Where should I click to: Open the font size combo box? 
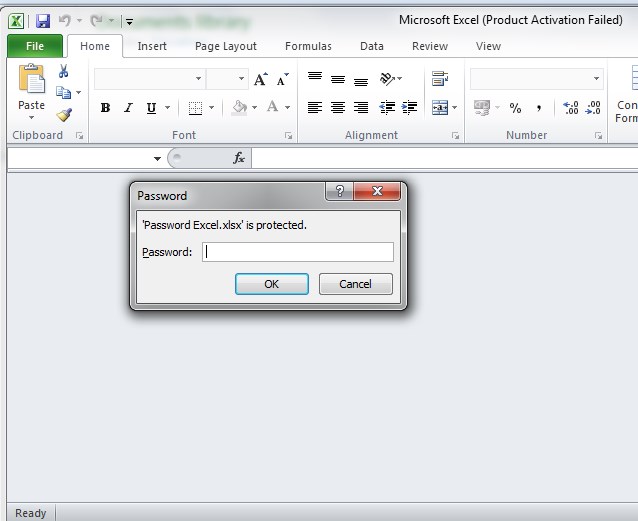pos(227,79)
